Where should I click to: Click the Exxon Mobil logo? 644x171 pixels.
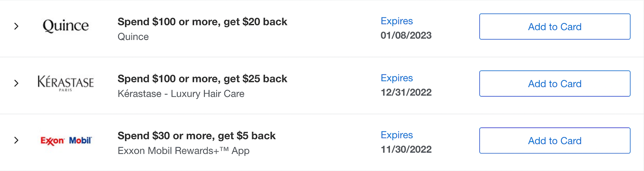click(x=66, y=140)
